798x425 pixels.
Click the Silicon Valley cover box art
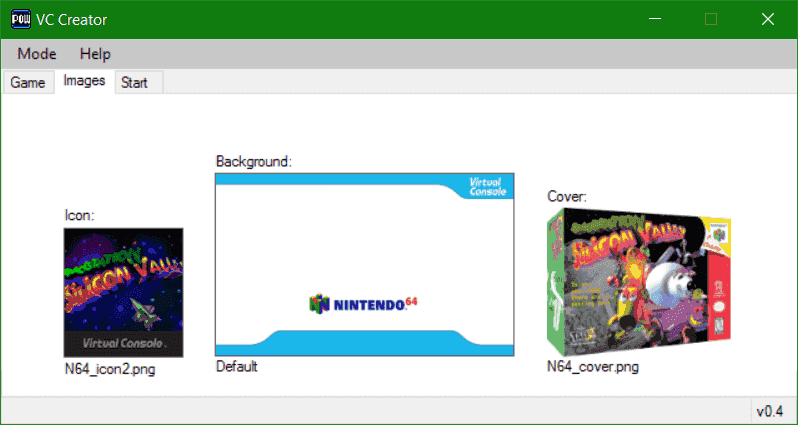tap(639, 281)
